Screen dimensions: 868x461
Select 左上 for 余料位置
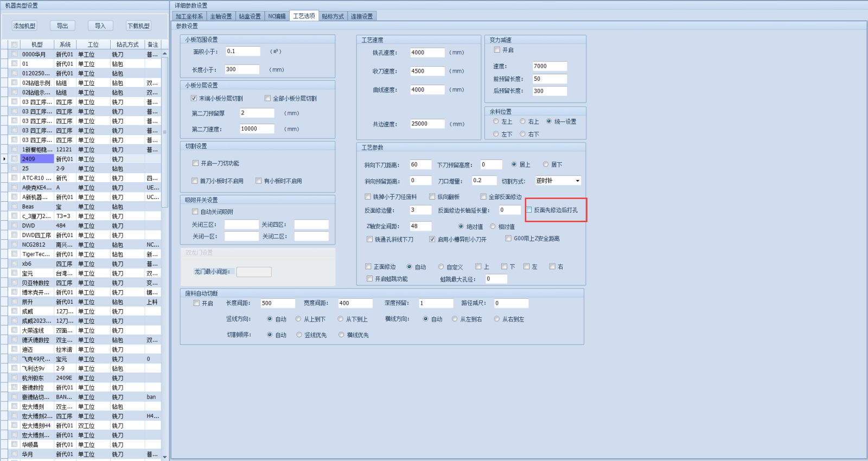[x=496, y=121]
